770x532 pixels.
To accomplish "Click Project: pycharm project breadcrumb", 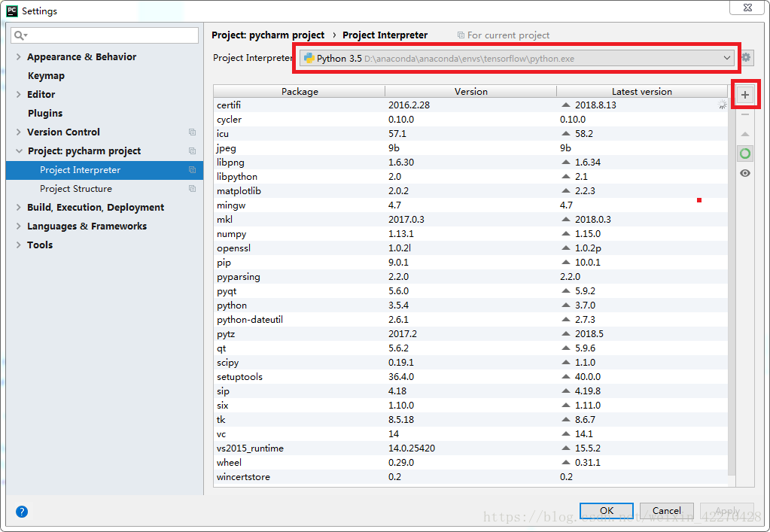I will tap(268, 35).
